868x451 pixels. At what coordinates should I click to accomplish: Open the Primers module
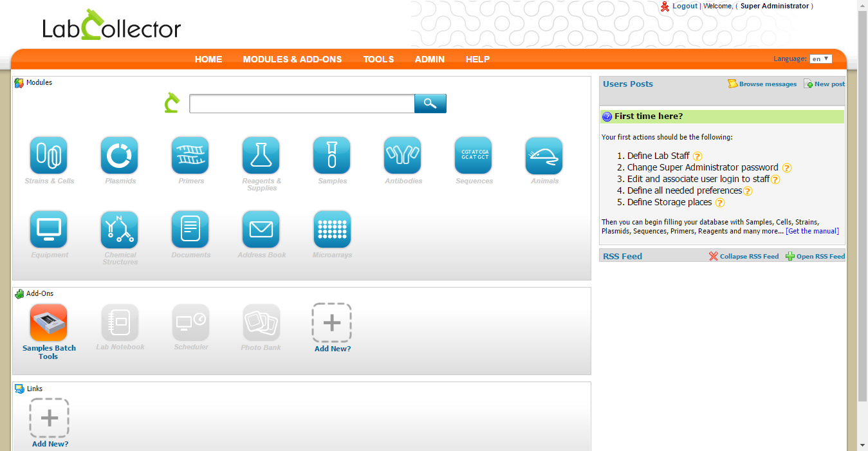point(190,156)
